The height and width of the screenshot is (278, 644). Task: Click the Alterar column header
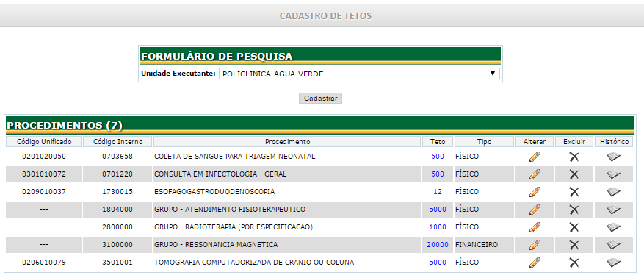(535, 142)
